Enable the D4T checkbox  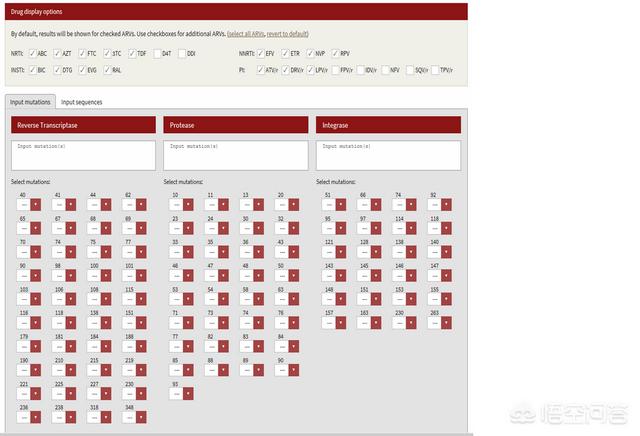click(x=157, y=53)
